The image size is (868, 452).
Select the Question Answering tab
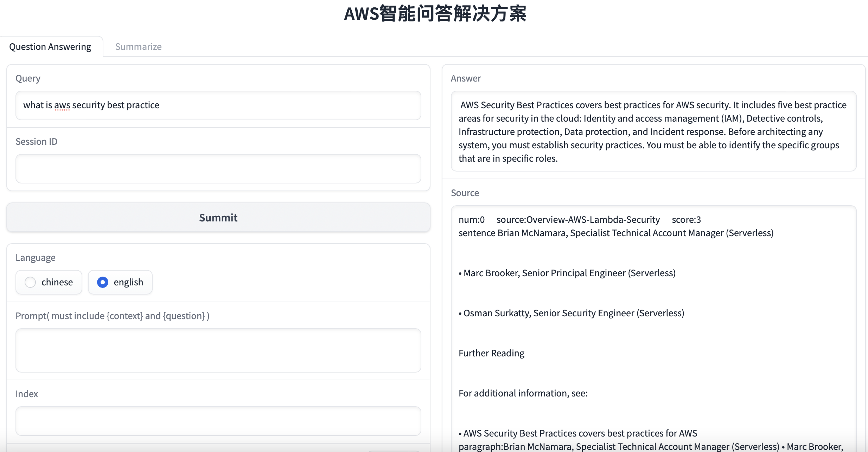click(50, 47)
